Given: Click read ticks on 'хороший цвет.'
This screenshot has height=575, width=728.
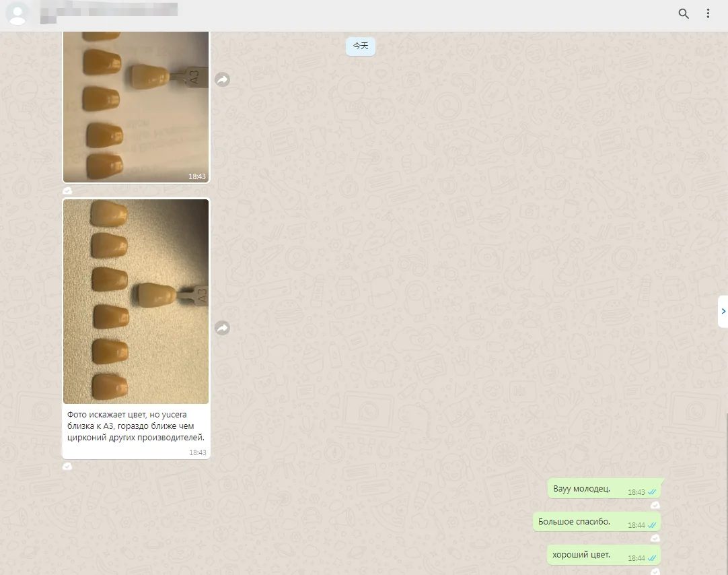Looking at the screenshot, I should pyautogui.click(x=652, y=558).
